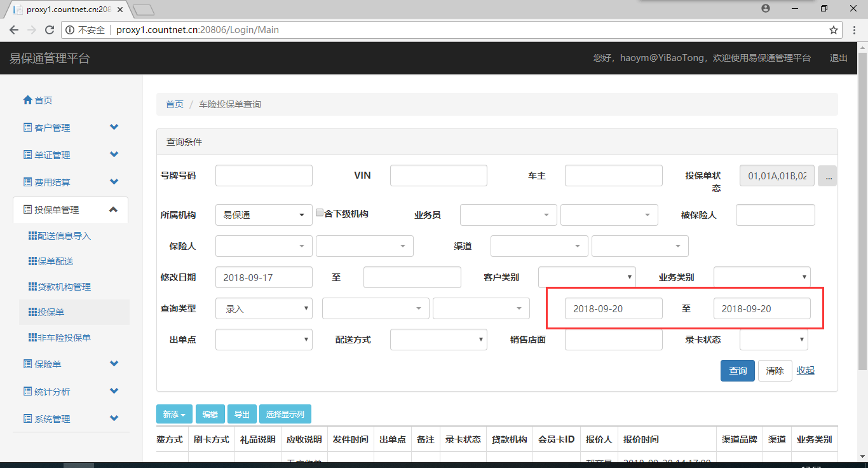Screen dimensions: 868x468
Task: Click the list icon beside 统计分析
Action: coord(27,392)
